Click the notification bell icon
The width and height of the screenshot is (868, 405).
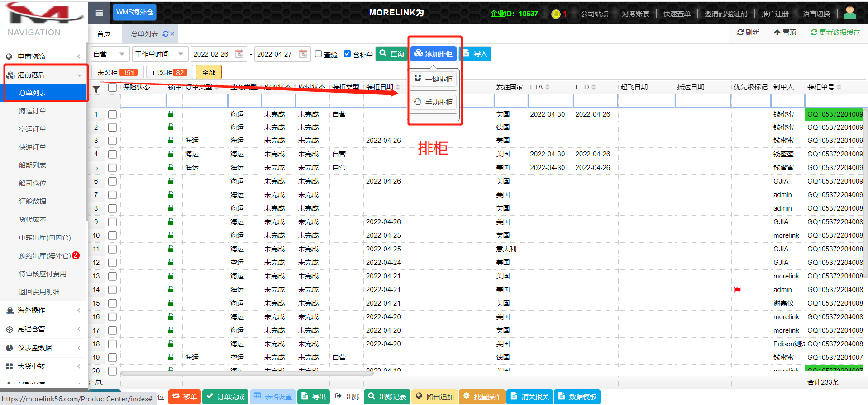click(556, 14)
